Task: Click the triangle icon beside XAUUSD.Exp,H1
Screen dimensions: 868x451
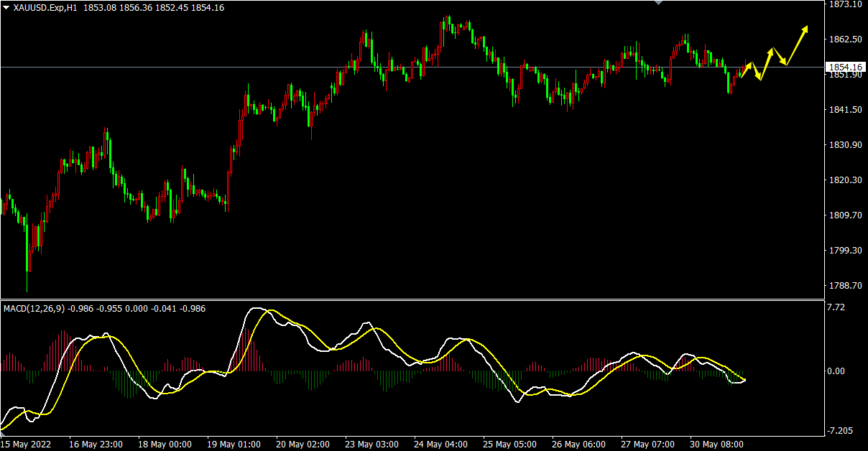Action: pyautogui.click(x=6, y=7)
